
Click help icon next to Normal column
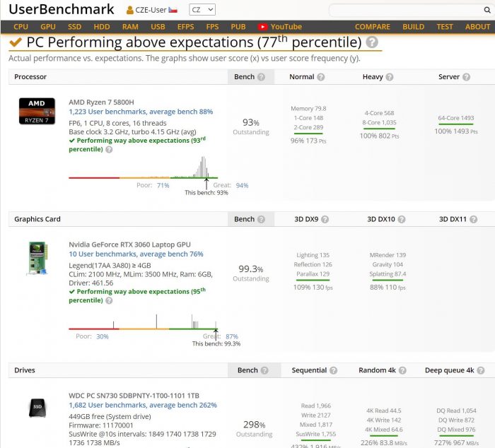[320, 77]
